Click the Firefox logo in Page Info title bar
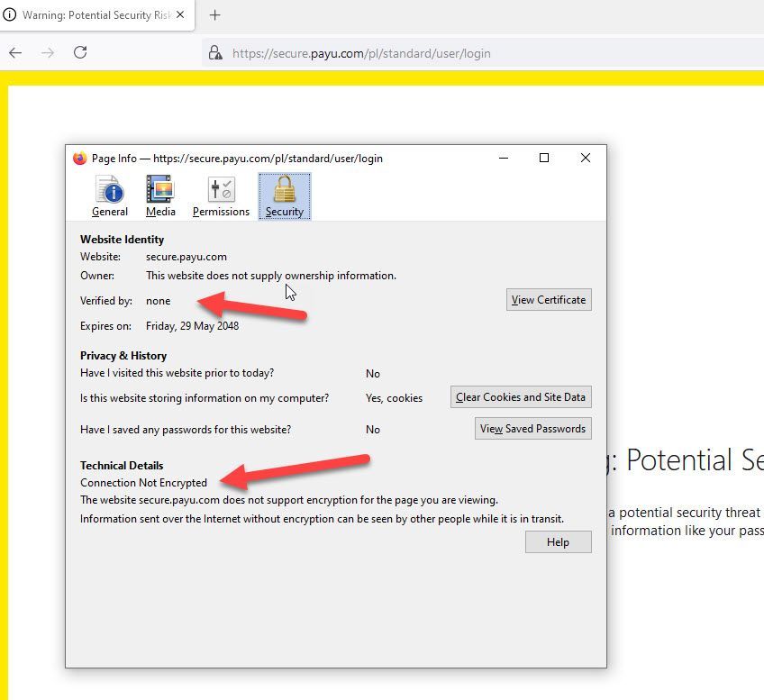 coord(80,159)
